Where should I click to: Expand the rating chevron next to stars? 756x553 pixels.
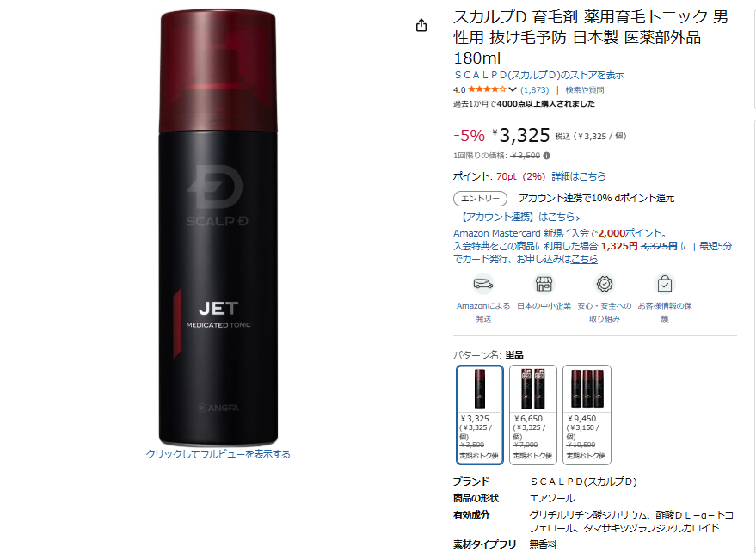pos(513,89)
